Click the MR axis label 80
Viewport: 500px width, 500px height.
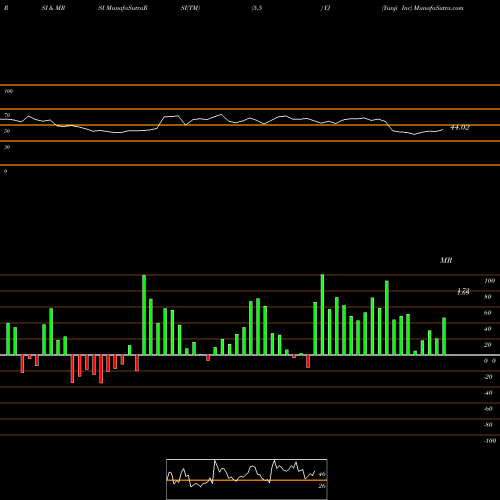pyautogui.click(x=488, y=297)
